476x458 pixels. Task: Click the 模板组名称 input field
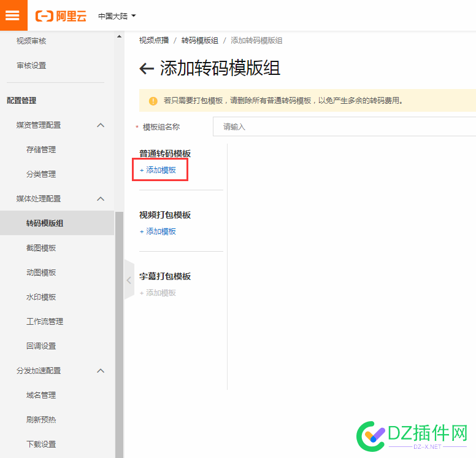click(344, 126)
